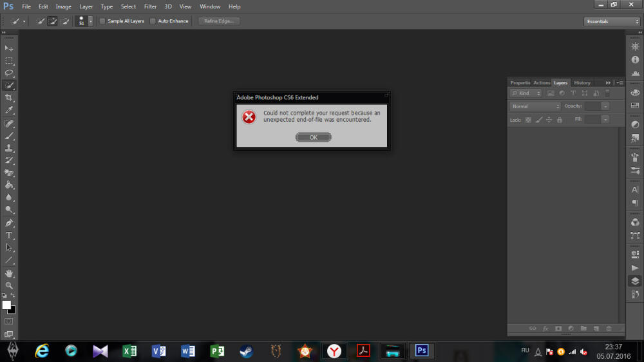
Task: Choose Add to Selection mode
Action: (x=52, y=21)
